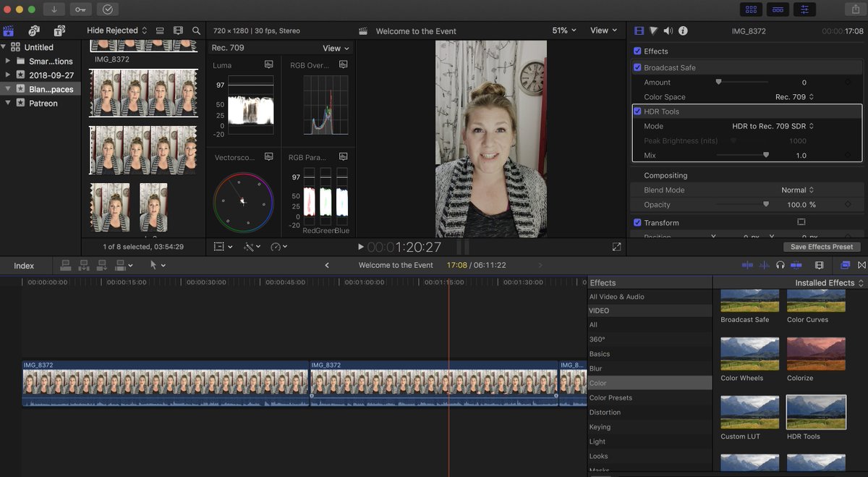
Task: Toggle Timeline panel visibility button
Action: [x=778, y=9]
